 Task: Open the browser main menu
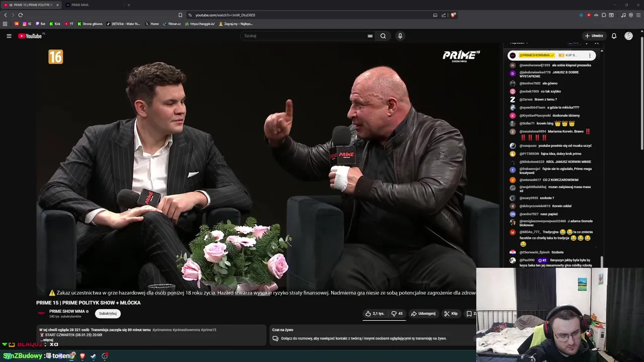pyautogui.click(x=638, y=15)
